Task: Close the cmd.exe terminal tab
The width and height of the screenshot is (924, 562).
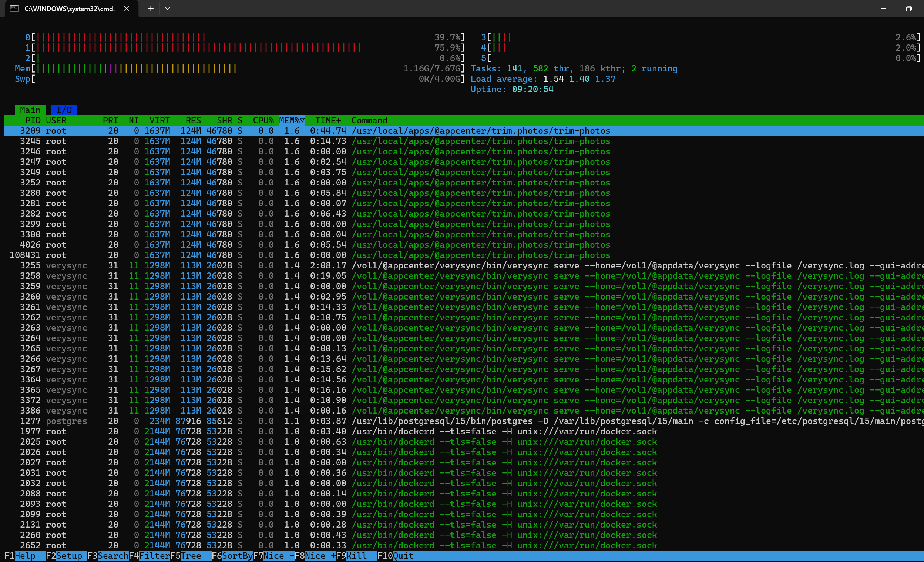Action: coord(127,8)
